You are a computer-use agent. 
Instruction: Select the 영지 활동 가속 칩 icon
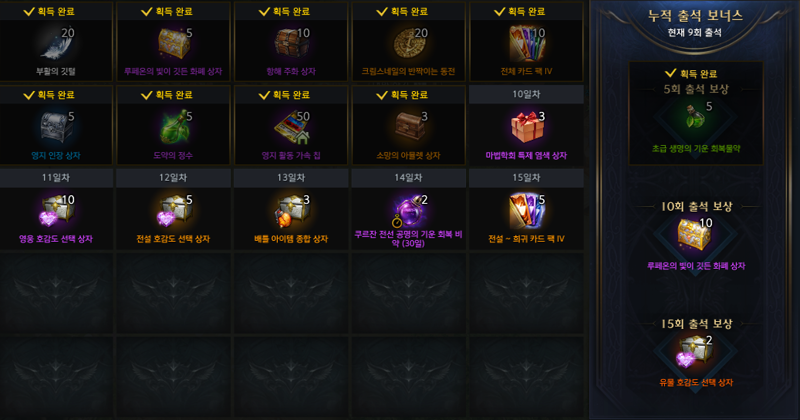click(292, 127)
